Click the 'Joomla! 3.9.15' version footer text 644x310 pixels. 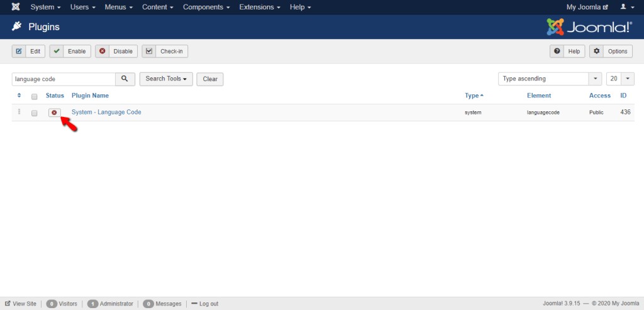click(562, 304)
